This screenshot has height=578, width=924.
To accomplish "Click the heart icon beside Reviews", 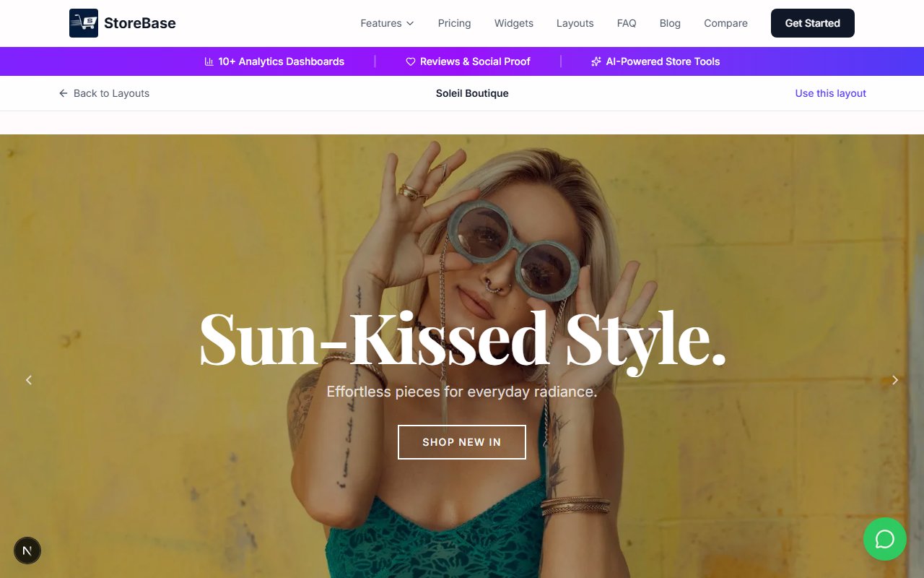I will click(411, 61).
